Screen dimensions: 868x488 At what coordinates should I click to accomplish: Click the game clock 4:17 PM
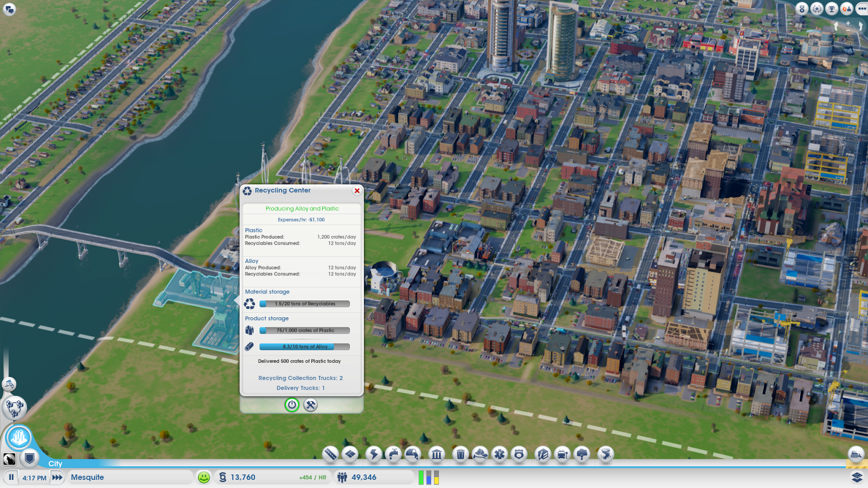34,478
